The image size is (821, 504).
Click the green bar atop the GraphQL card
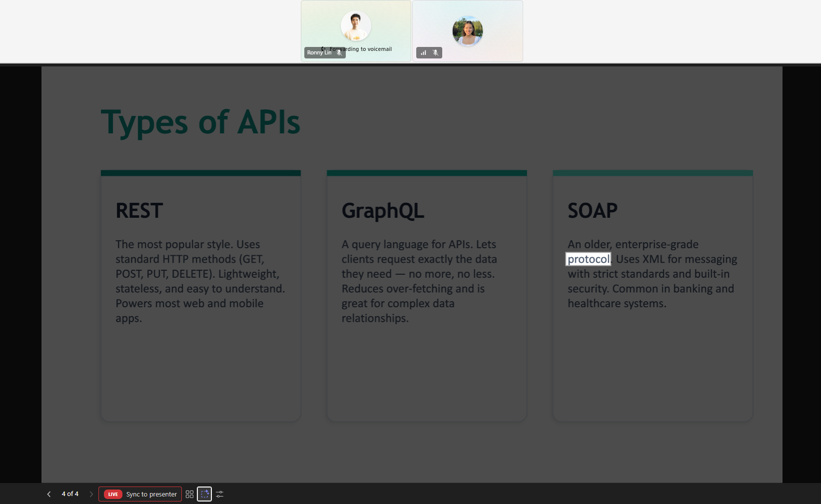427,173
